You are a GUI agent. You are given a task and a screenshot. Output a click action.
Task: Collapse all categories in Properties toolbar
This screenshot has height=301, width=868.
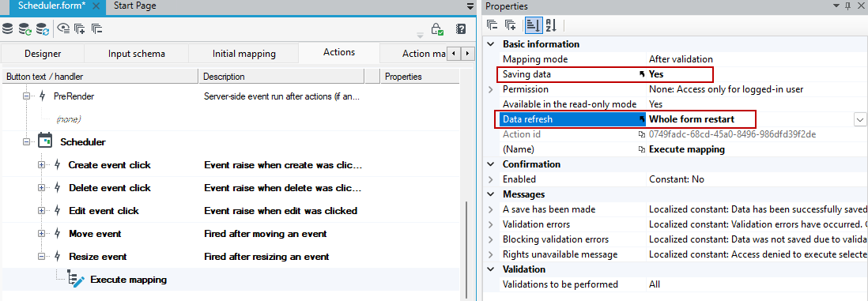point(492,25)
